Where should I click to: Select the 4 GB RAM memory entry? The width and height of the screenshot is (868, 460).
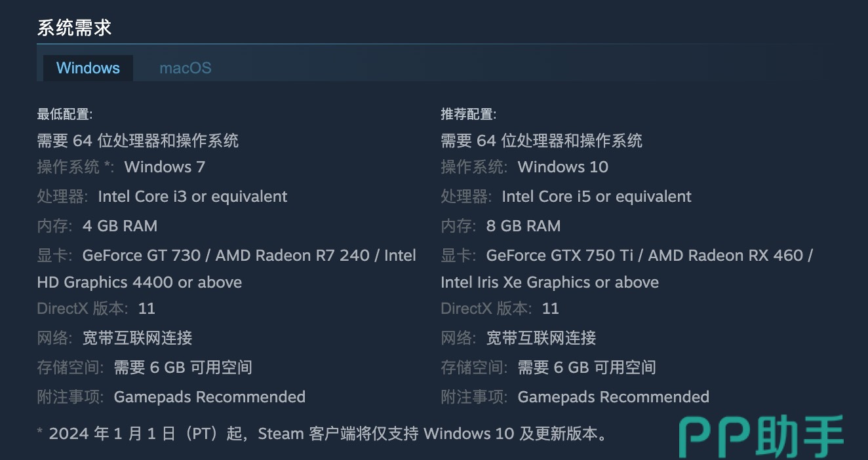(120, 226)
